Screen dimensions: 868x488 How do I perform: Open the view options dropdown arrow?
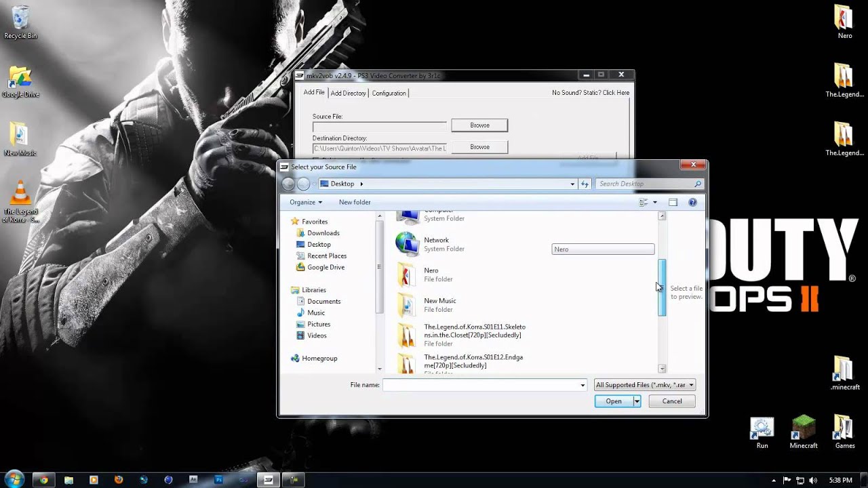(x=655, y=202)
